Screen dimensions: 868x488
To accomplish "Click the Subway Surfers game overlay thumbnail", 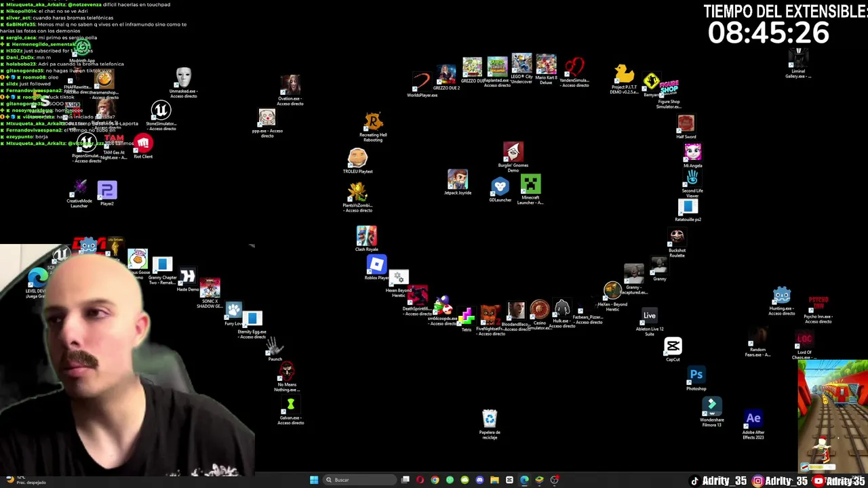I will (833, 416).
